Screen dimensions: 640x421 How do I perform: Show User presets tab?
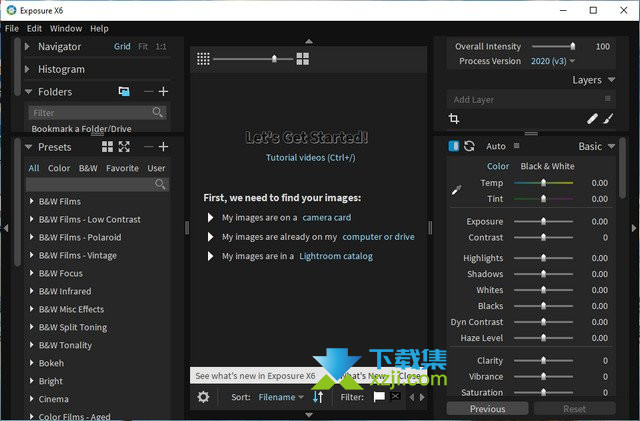coord(156,168)
